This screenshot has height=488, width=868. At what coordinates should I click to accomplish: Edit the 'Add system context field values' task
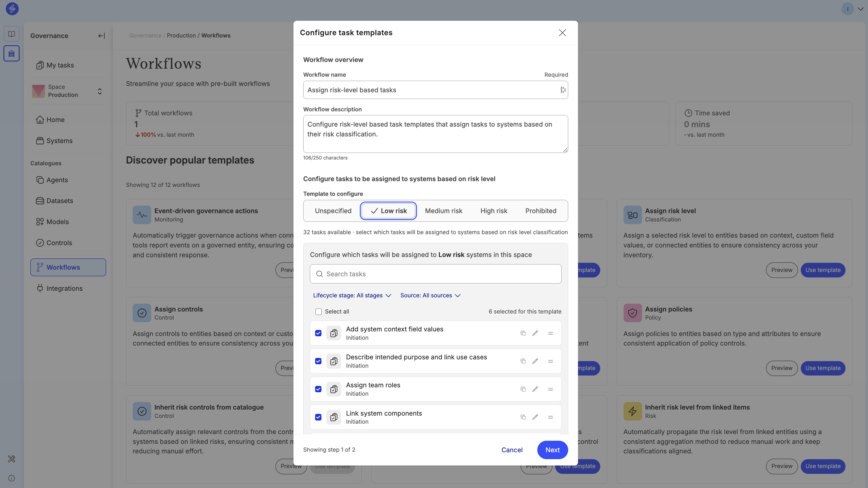(535, 333)
